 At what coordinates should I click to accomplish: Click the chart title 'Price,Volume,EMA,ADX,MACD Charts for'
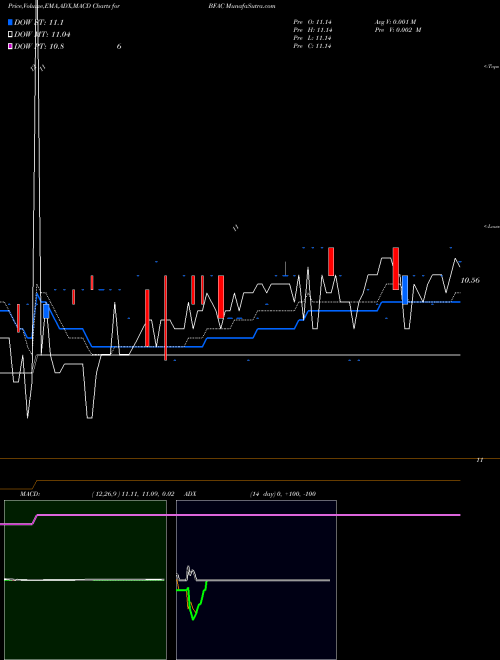point(64,6)
